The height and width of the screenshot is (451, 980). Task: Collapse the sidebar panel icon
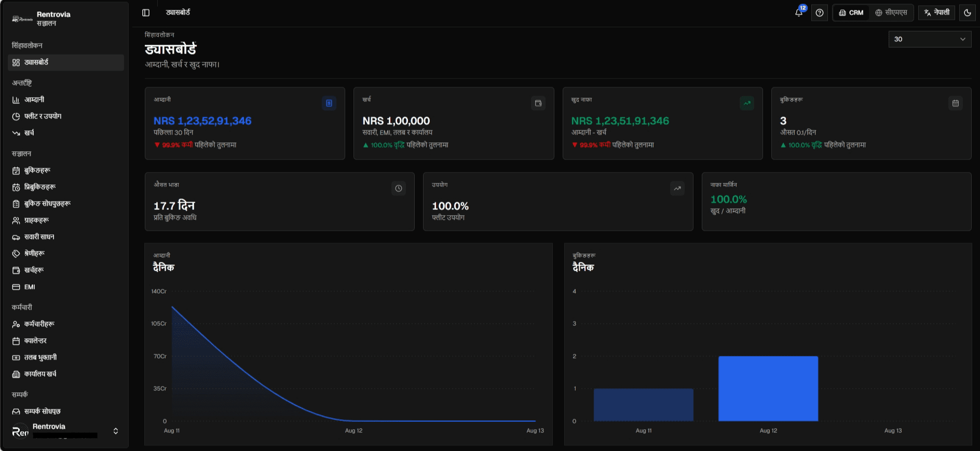(x=146, y=12)
